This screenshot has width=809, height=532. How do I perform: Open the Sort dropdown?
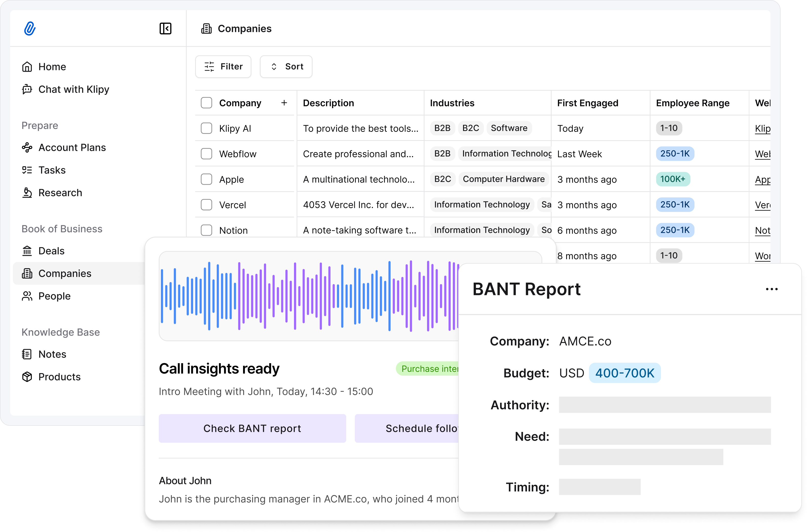286,66
